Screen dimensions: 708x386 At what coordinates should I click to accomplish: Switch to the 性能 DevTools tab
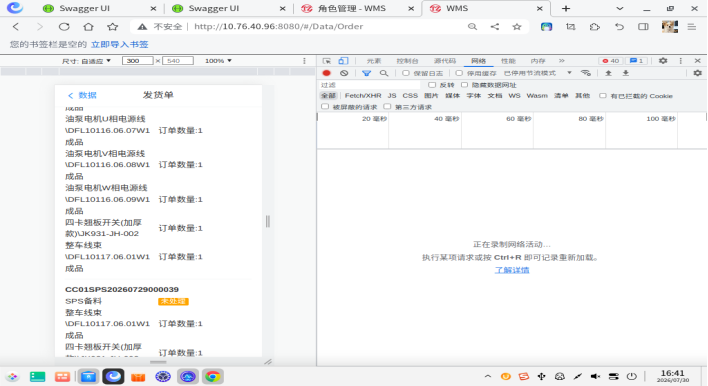[x=508, y=61]
